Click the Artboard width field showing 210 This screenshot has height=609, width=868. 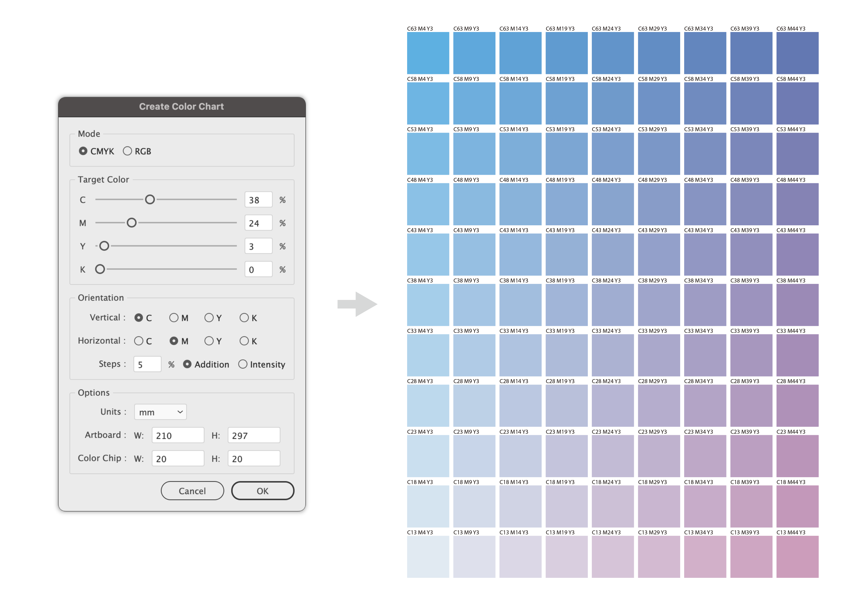[x=178, y=435]
